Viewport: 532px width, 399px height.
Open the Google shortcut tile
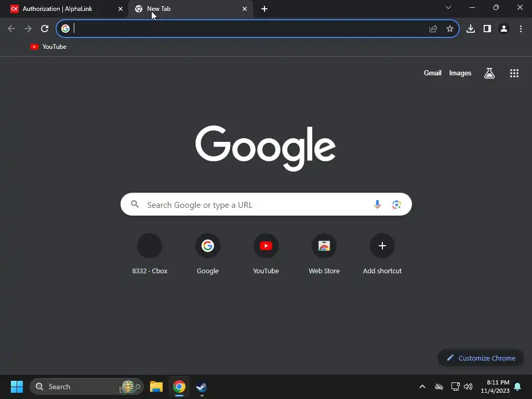208,254
